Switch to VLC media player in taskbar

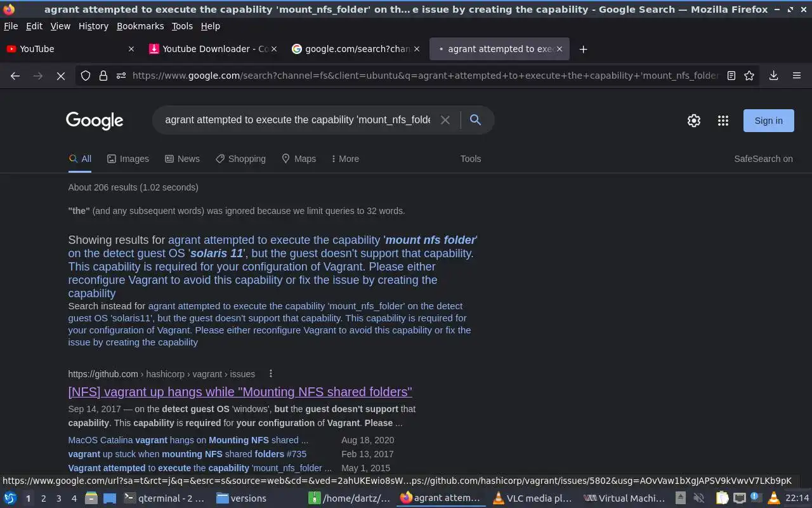(x=533, y=498)
